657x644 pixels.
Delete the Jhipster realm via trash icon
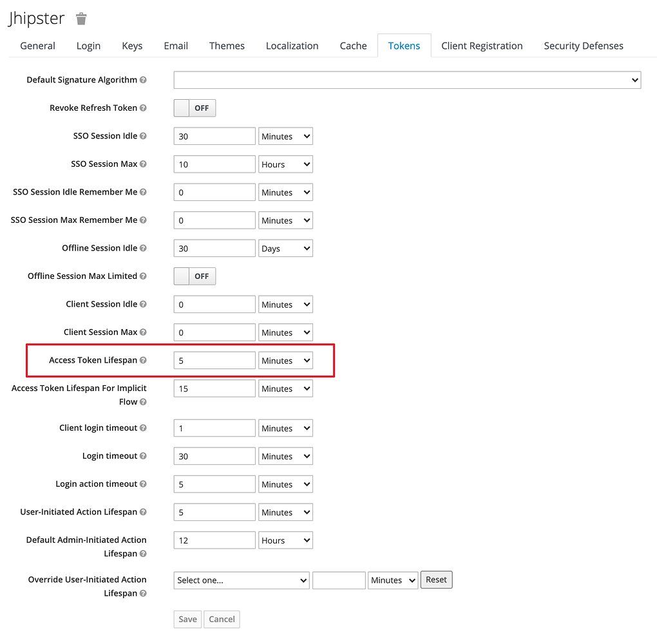[81, 19]
